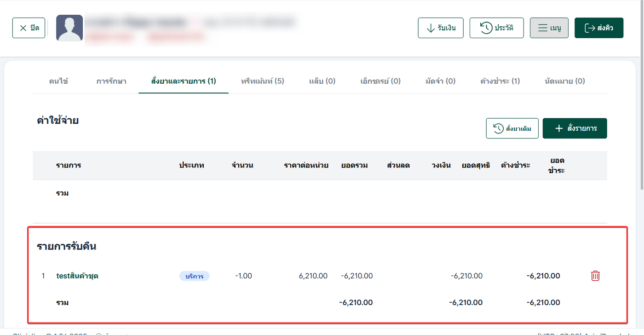
Task: Open the เมนู hamburger menu
Action: (x=549, y=28)
